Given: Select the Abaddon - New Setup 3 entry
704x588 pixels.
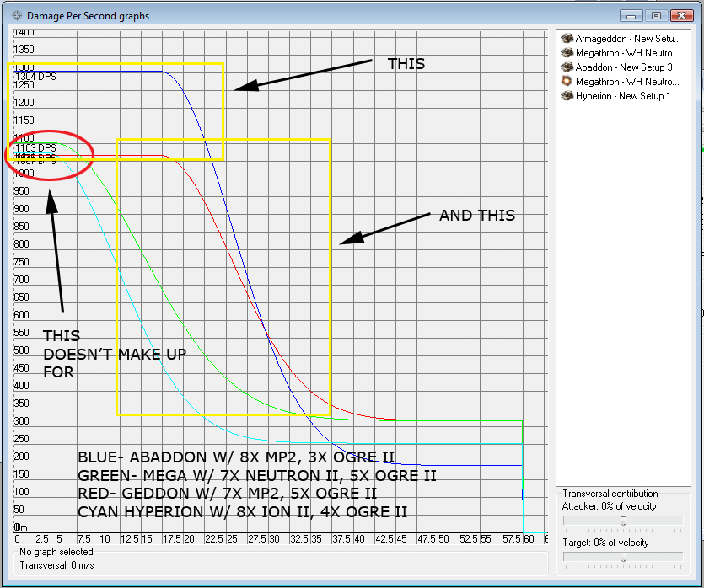Looking at the screenshot, I should [622, 67].
